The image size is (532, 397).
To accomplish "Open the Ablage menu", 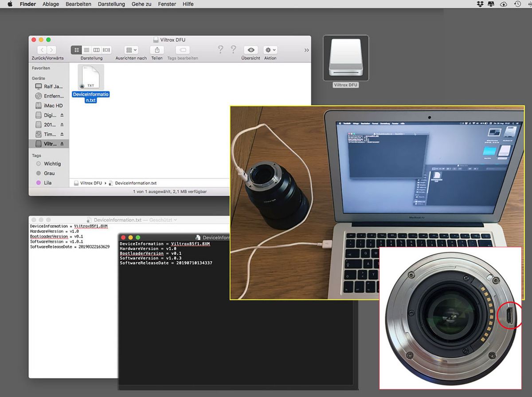I will click(x=51, y=4).
